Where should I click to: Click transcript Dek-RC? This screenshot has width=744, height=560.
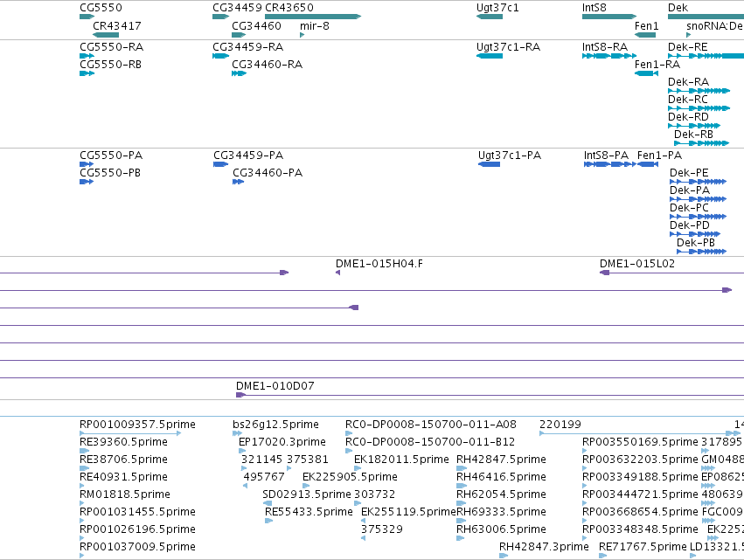click(688, 100)
